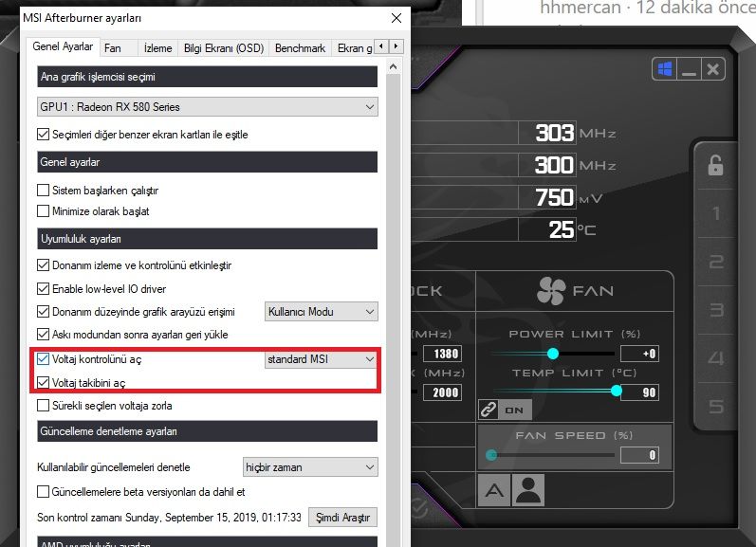Click the fan icon in FAN panel
The width and height of the screenshot is (756, 547).
550,291
